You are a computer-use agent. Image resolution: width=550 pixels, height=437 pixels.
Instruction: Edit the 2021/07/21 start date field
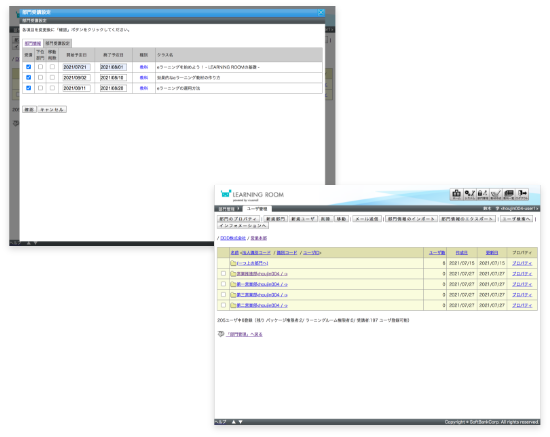(x=76, y=67)
